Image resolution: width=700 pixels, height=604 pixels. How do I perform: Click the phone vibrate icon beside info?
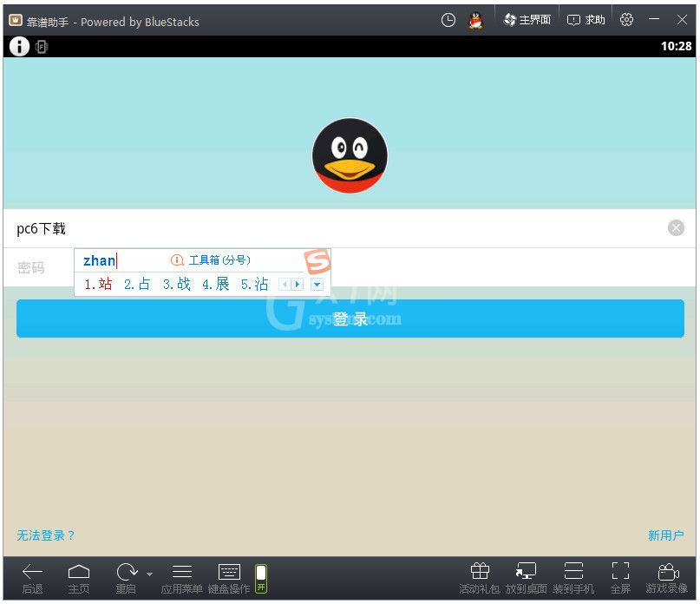pos(42,47)
